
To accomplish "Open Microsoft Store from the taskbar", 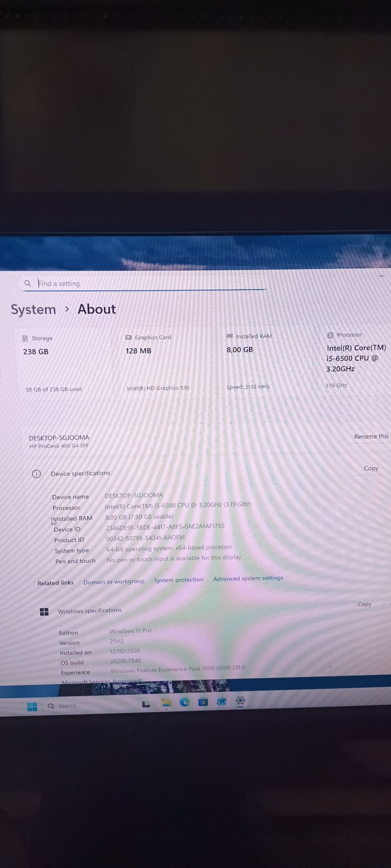I will point(203,702).
